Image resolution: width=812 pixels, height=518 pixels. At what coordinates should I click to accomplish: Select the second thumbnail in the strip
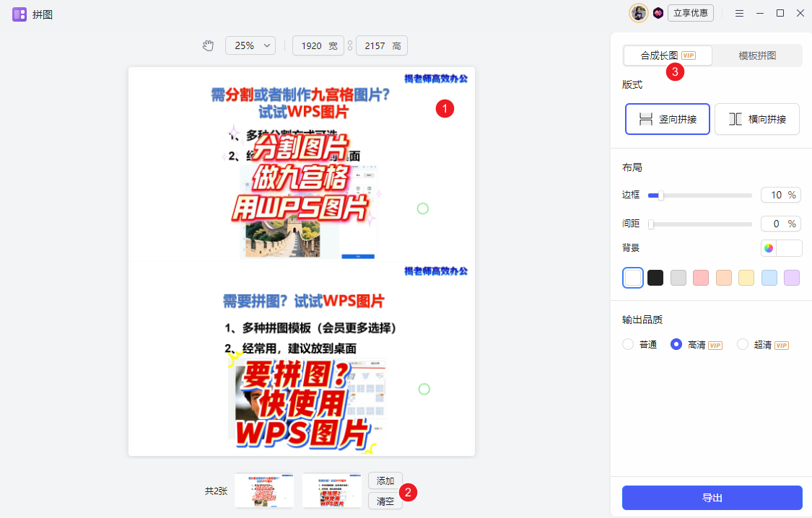(x=332, y=491)
